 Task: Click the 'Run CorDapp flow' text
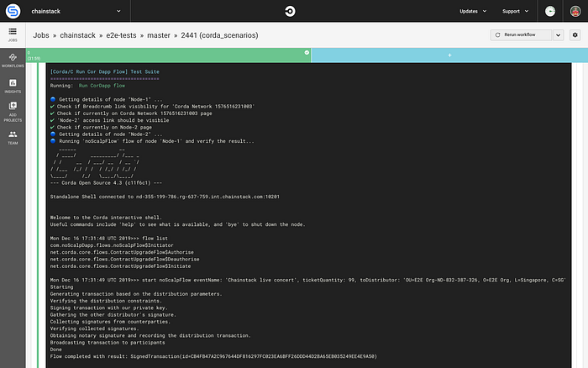pyautogui.click(x=102, y=86)
